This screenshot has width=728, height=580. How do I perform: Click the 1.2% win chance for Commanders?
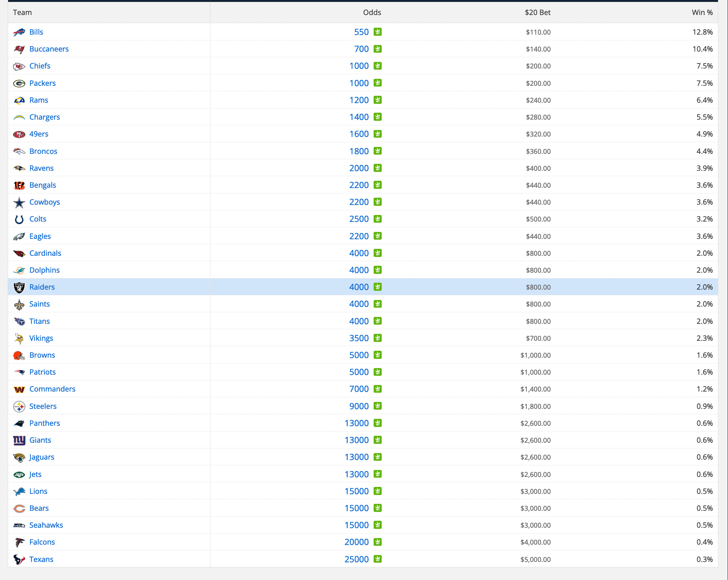(x=705, y=389)
